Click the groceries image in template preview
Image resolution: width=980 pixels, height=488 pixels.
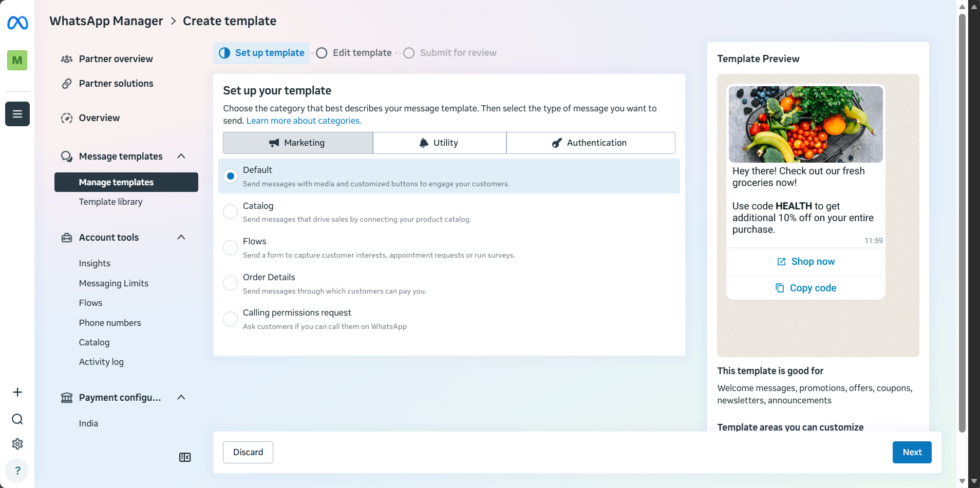point(805,124)
